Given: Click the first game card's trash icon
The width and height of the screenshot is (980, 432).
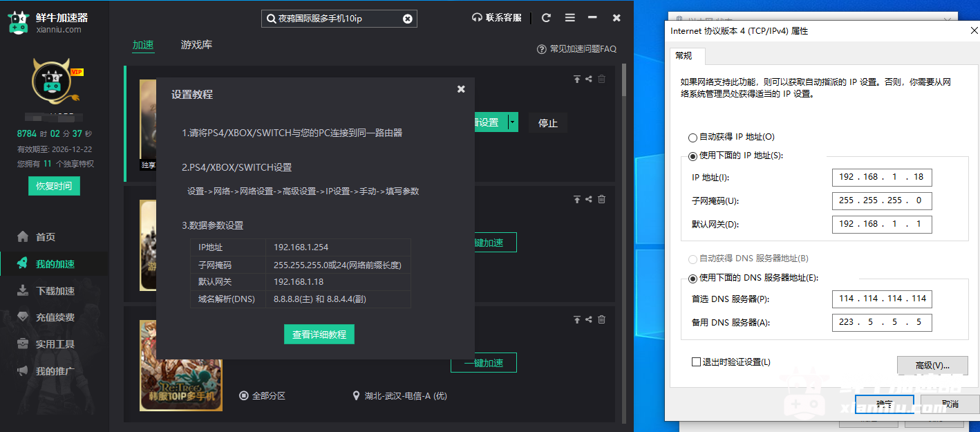Looking at the screenshot, I should point(601,79).
